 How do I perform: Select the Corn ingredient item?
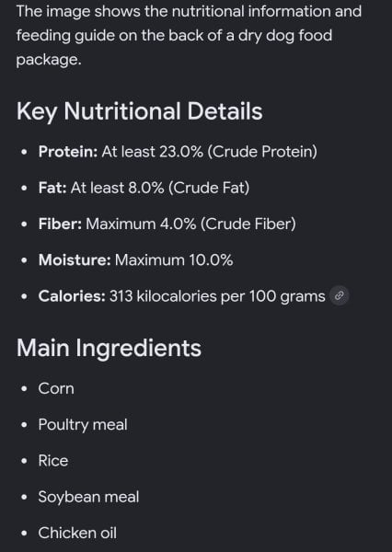pos(56,388)
